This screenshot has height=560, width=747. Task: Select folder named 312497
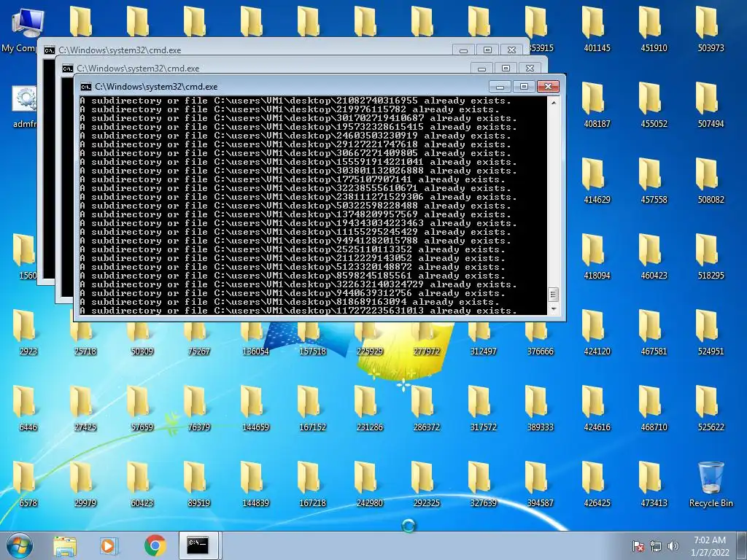[483, 338]
